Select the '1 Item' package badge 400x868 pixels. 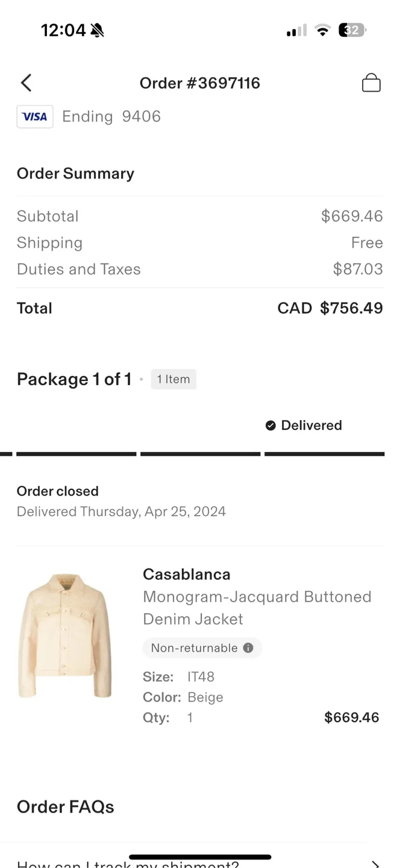coord(173,379)
